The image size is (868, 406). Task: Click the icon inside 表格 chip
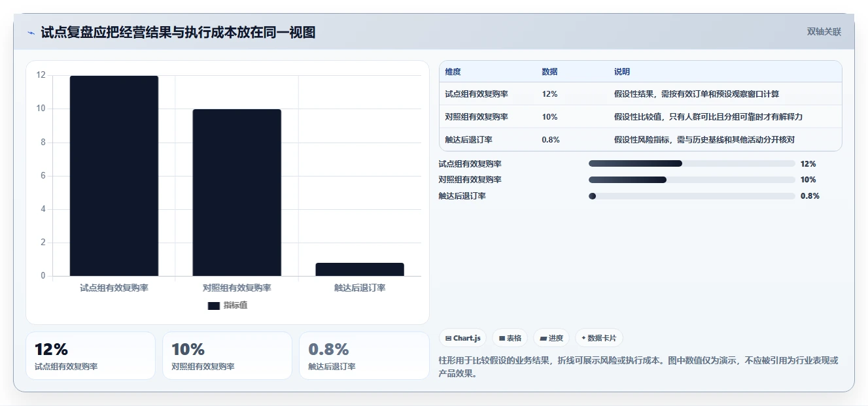[x=502, y=339]
